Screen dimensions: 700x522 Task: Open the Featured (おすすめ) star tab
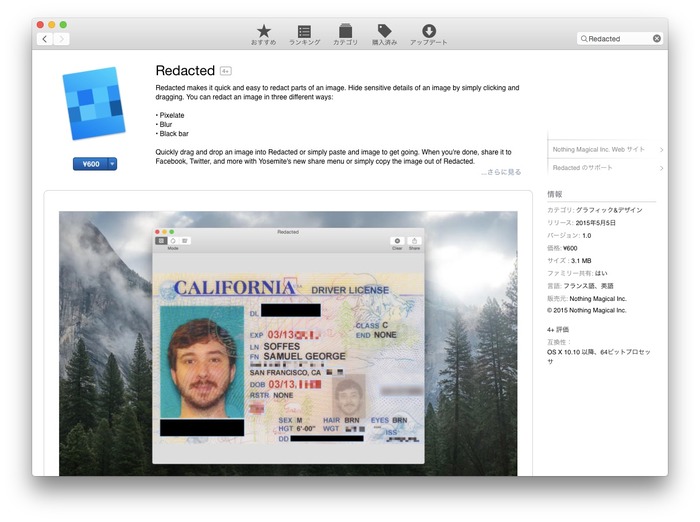[x=263, y=34]
